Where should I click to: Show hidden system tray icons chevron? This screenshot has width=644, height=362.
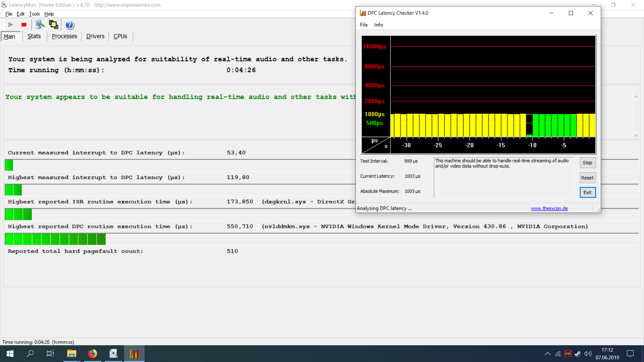point(547,354)
